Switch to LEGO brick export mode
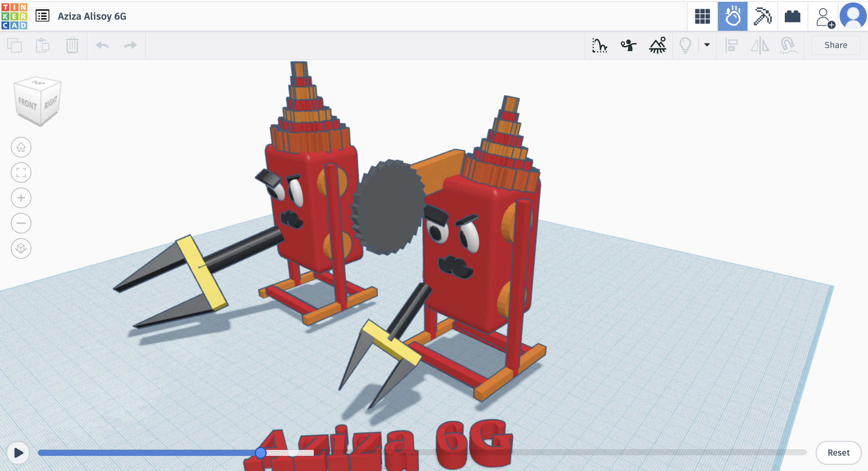The height and width of the screenshot is (471, 868). coord(792,16)
